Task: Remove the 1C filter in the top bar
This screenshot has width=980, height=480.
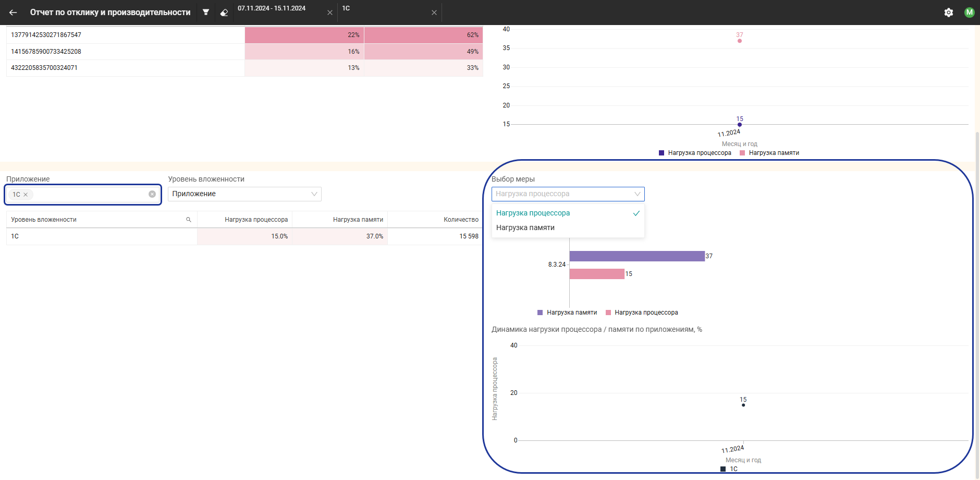Action: (434, 13)
